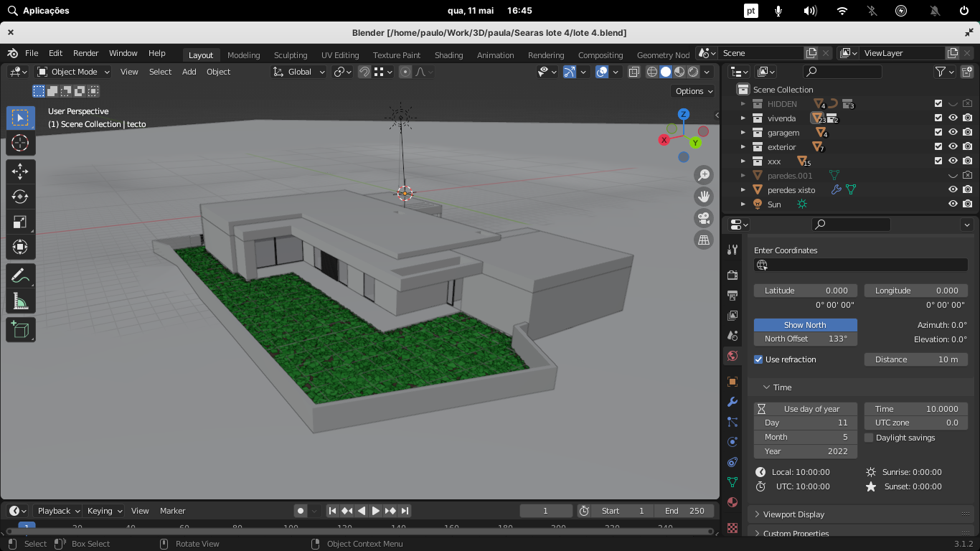Open the Render menu
This screenshot has width=980, height=551.
pos(85,53)
